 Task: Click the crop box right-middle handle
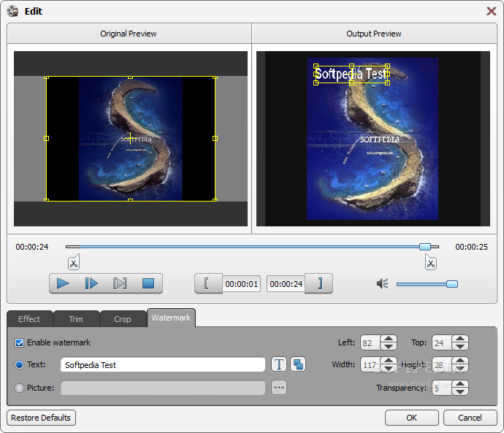(x=215, y=138)
